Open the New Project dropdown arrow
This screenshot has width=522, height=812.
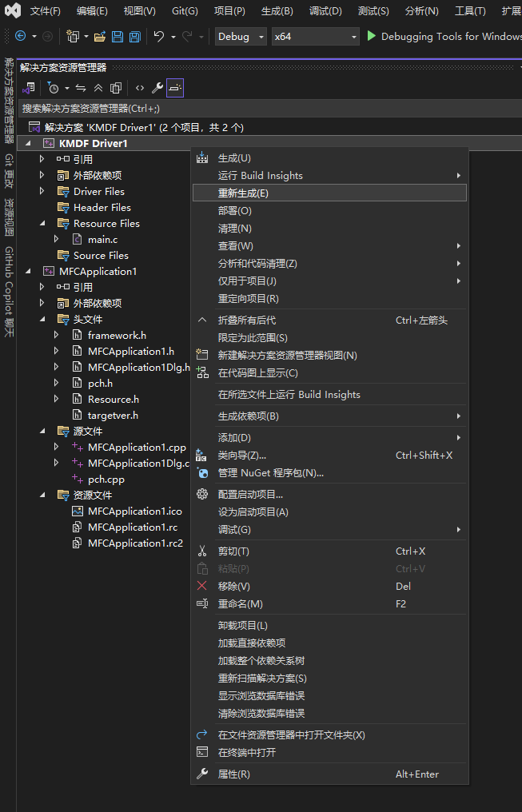pos(86,37)
